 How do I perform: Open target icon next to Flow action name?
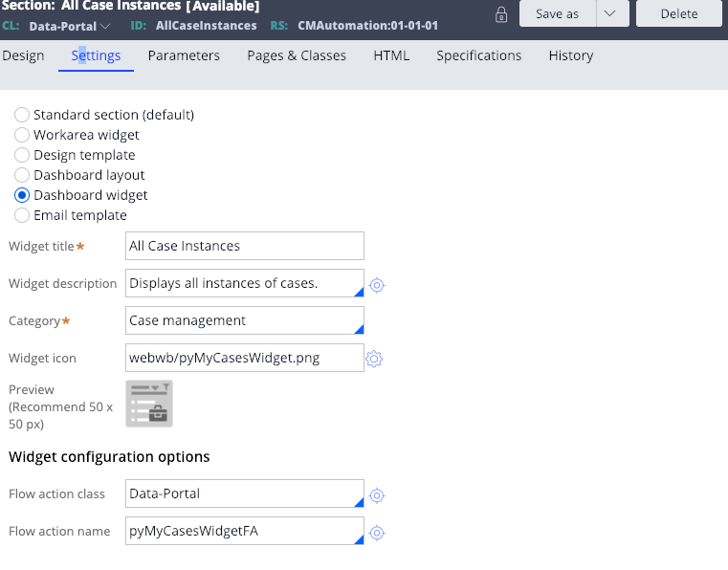(377, 533)
